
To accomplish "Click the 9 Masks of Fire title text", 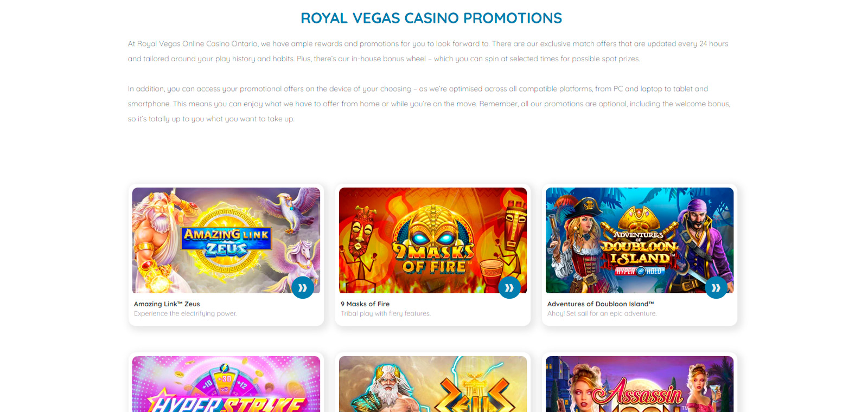I will [x=365, y=304].
